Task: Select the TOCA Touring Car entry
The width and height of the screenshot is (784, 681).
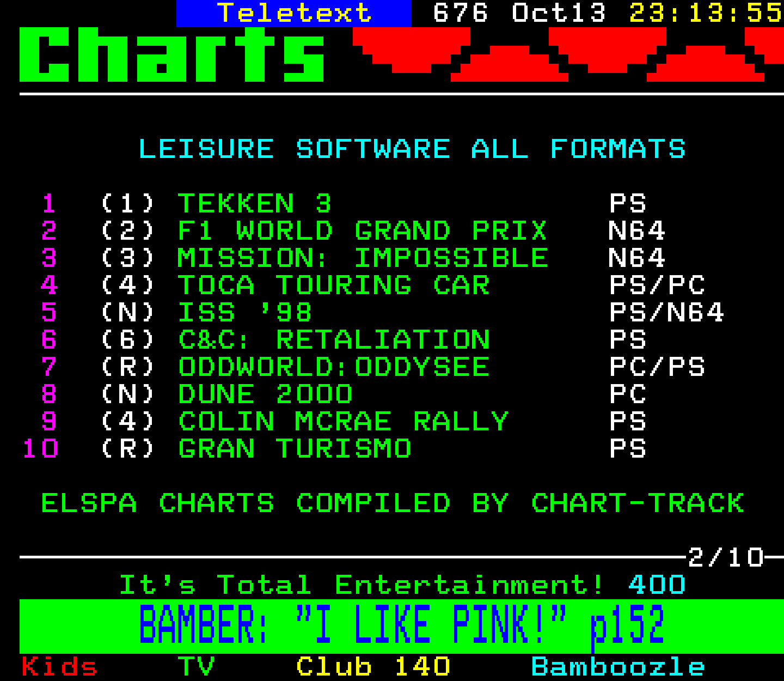Action: (333, 285)
